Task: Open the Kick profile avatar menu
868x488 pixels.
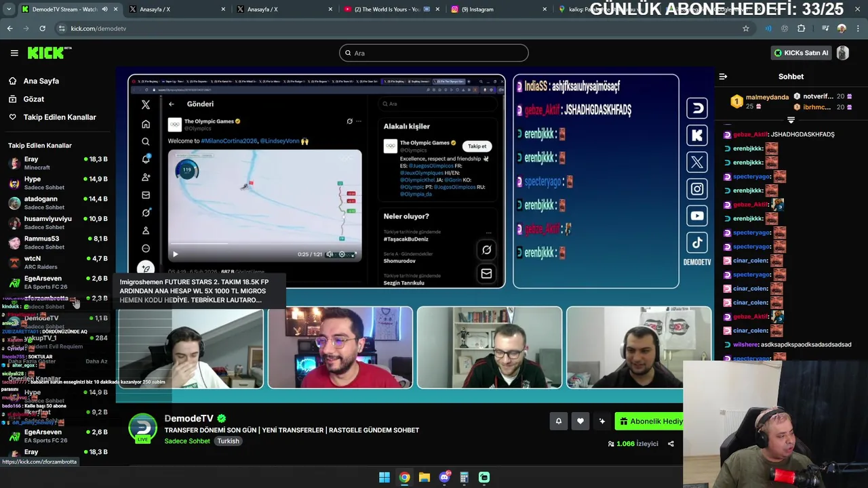Action: [843, 53]
